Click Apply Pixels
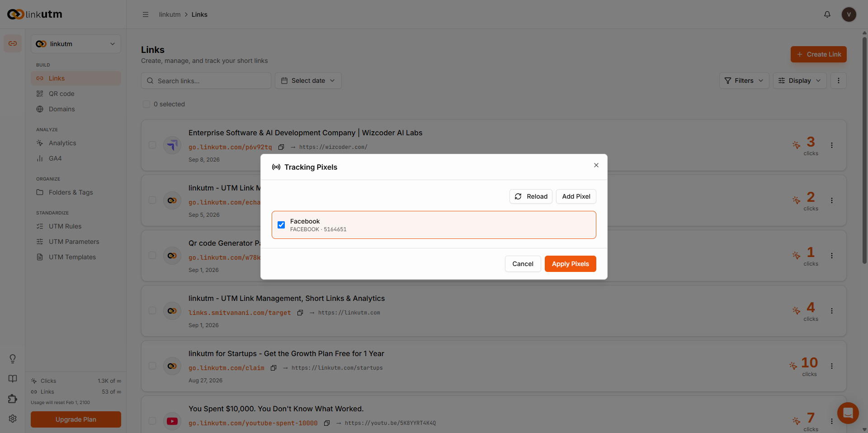The height and width of the screenshot is (433, 868). point(570,264)
